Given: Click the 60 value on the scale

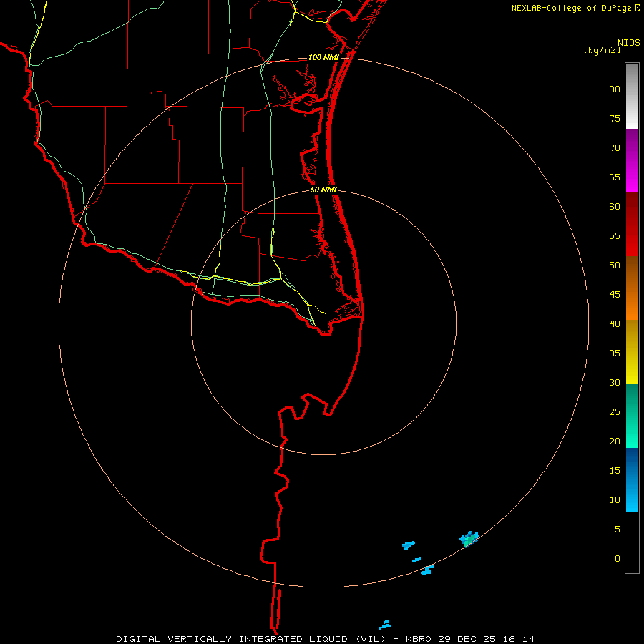Looking at the screenshot, I should 615,207.
